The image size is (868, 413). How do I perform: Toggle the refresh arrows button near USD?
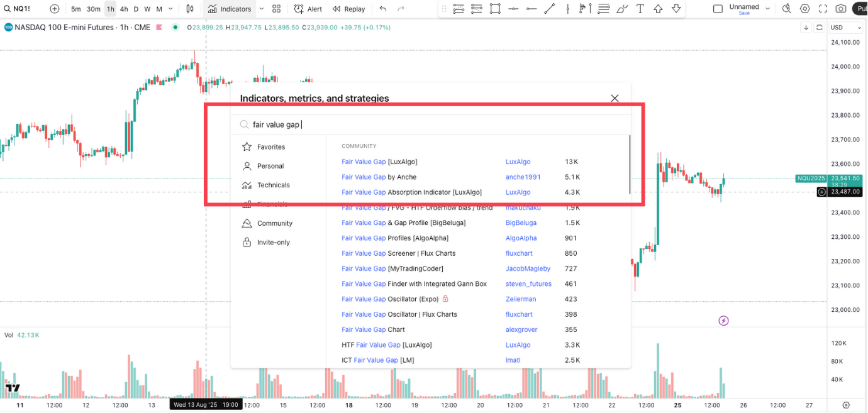(819, 28)
